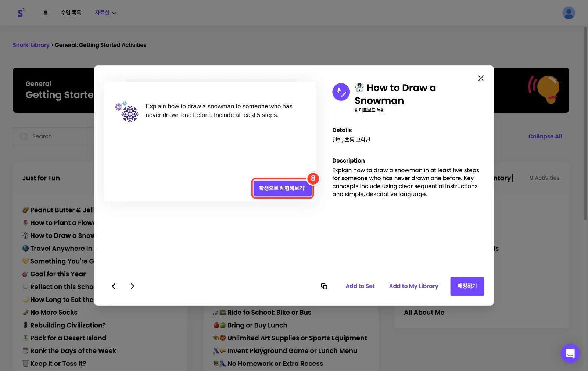The image size is (588, 371).
Task: Click the 배정하기 assign button
Action: (467, 286)
